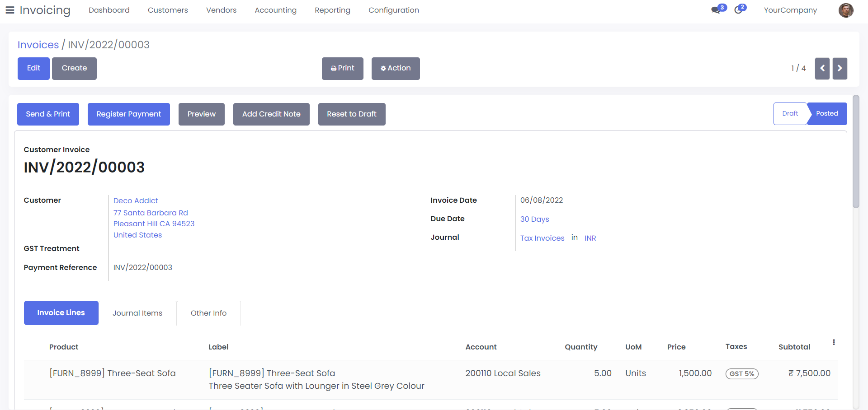The width and height of the screenshot is (868, 410).
Task: Open Deco Addict customer link
Action: point(136,200)
